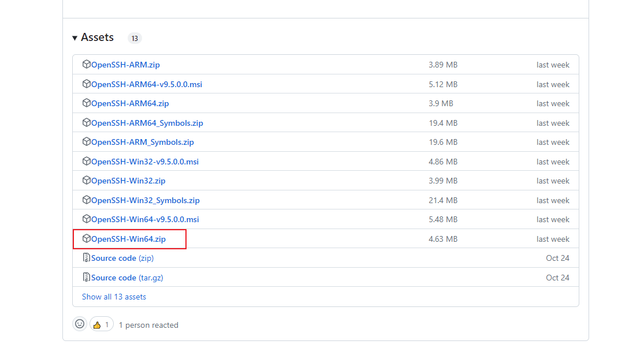Click the Assets heading text
Viewport: 644px width, 352px height.
[98, 38]
